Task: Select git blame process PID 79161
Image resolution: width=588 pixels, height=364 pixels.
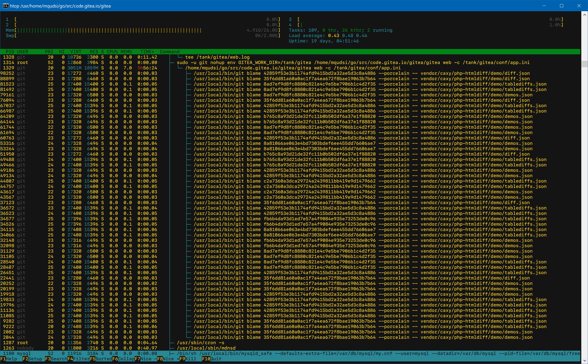Action: click(x=290, y=95)
